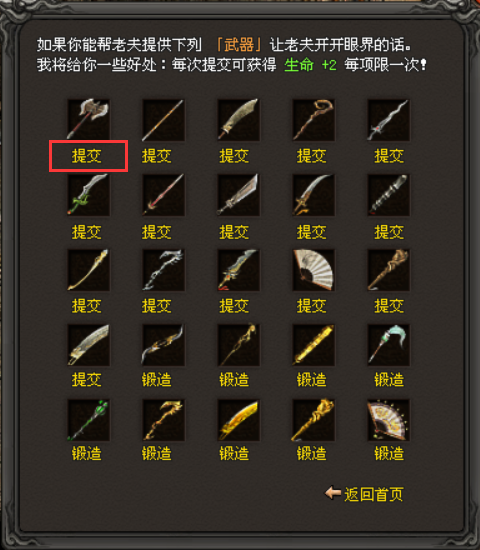The height and width of the screenshot is (550, 480).
Task: Click the ornate gold-patterned fan icon
Action: [388, 420]
